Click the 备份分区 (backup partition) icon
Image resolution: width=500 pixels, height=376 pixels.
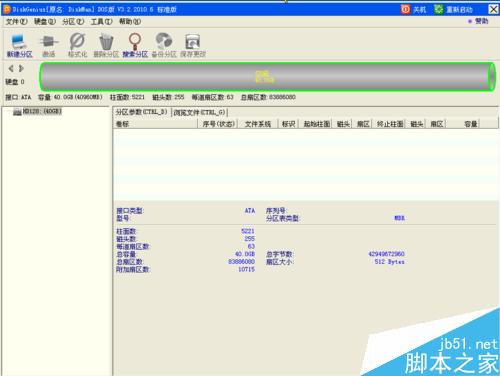164,45
